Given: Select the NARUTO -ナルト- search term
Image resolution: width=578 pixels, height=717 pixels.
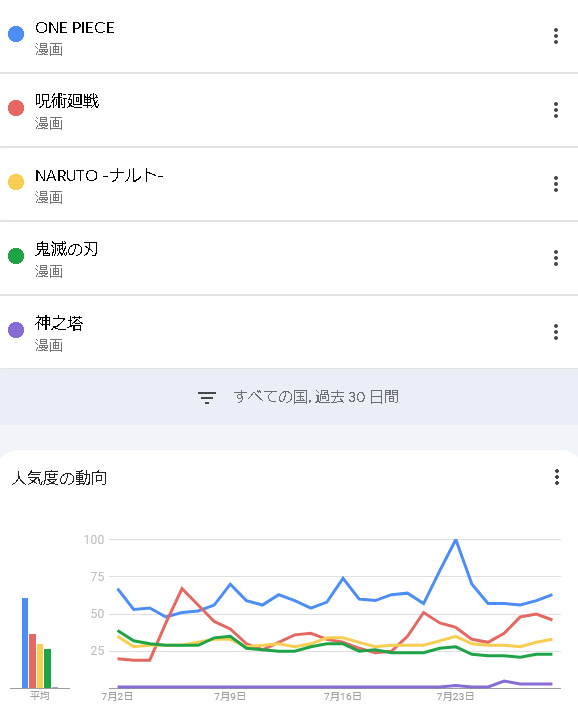Looking at the screenshot, I should tap(99, 176).
